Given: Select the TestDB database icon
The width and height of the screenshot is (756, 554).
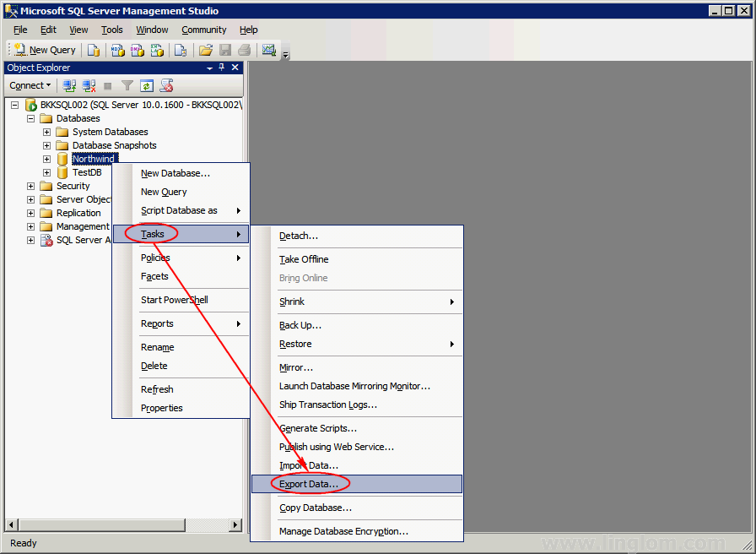Looking at the screenshot, I should point(62,172).
